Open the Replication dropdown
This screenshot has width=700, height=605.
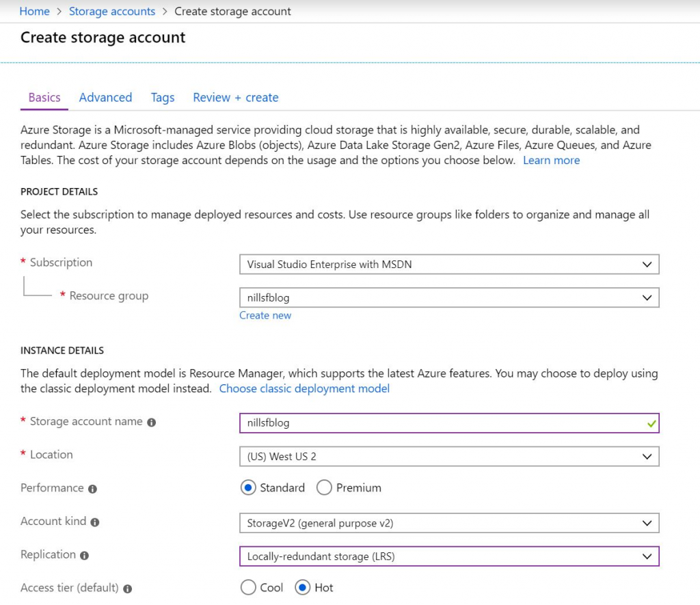pos(449,556)
